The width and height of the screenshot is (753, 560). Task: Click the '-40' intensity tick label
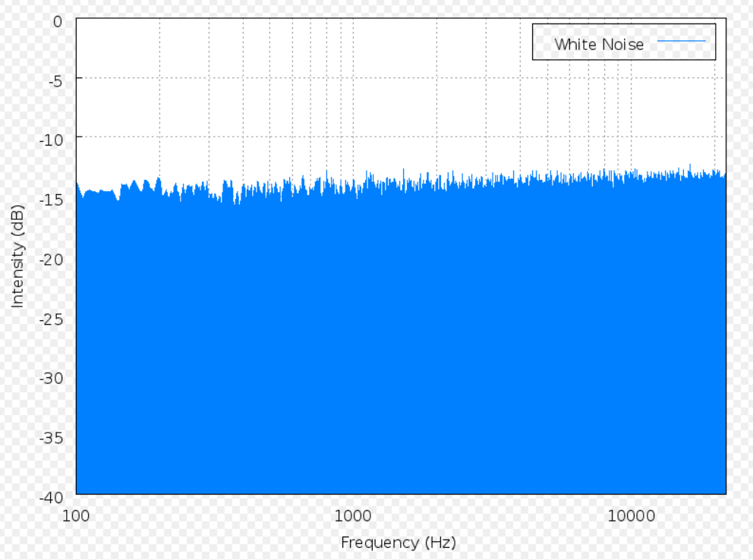(51, 498)
